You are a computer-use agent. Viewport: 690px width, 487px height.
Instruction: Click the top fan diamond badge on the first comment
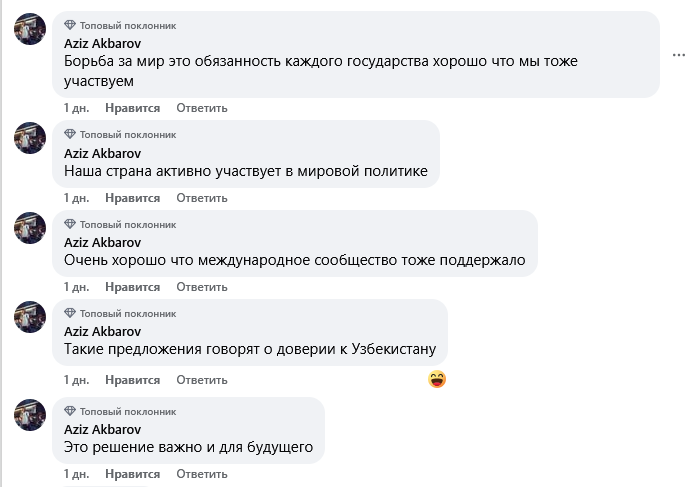point(70,25)
